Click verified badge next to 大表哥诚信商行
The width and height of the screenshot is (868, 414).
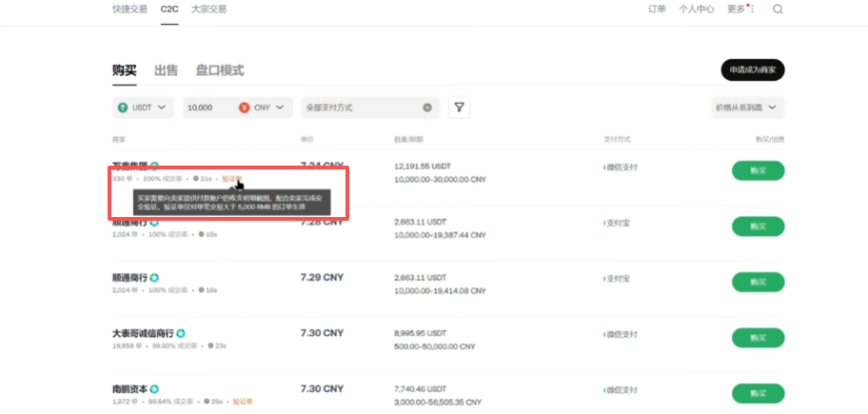coord(181,333)
